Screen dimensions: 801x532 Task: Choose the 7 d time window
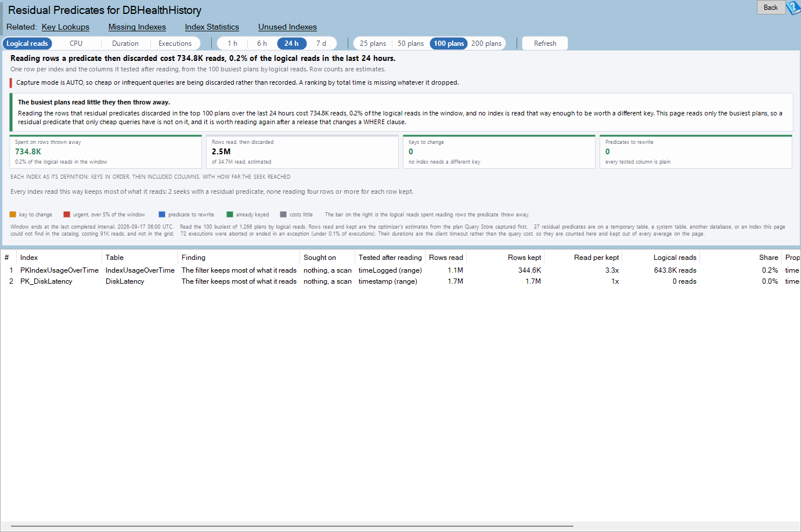point(321,44)
